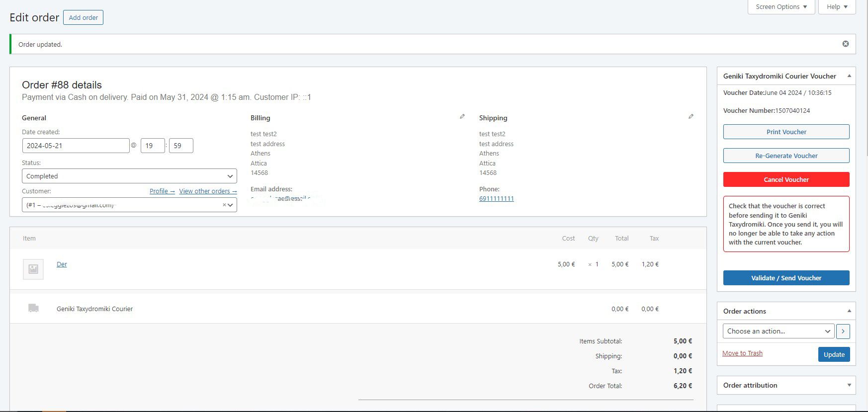Click the Der product image placeholder

point(33,269)
